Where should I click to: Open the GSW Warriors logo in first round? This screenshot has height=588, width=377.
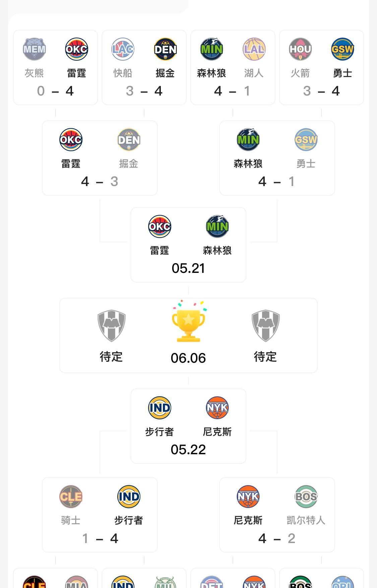click(x=342, y=49)
